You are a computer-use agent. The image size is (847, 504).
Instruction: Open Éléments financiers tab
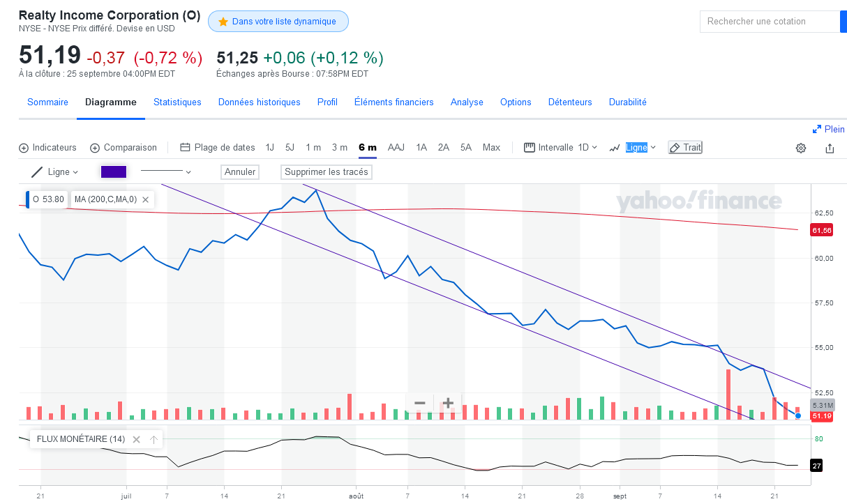[x=394, y=102]
